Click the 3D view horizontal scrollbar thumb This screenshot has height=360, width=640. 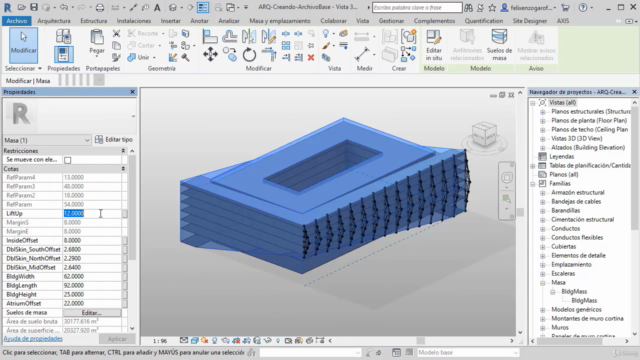point(421,340)
